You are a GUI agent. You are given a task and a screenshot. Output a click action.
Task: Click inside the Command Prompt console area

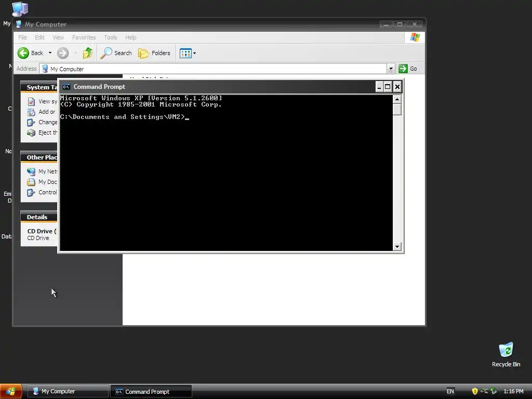[226, 172]
